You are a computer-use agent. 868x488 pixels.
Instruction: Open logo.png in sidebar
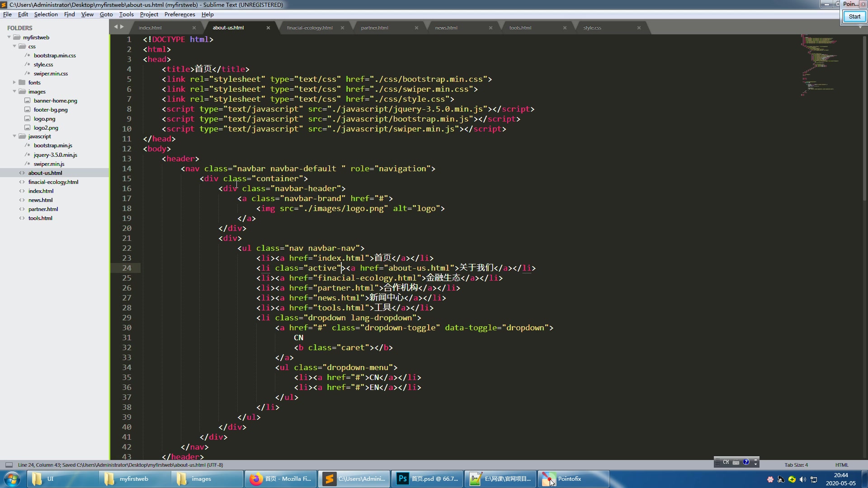click(x=44, y=119)
